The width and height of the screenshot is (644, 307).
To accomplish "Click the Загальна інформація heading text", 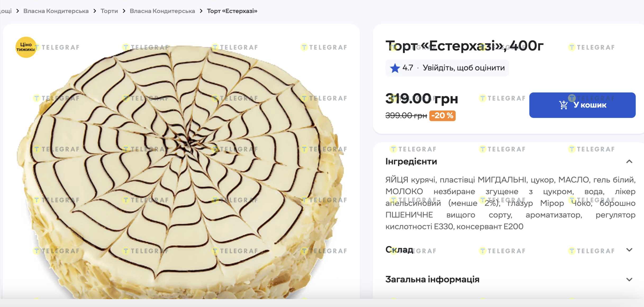I will [x=432, y=279].
